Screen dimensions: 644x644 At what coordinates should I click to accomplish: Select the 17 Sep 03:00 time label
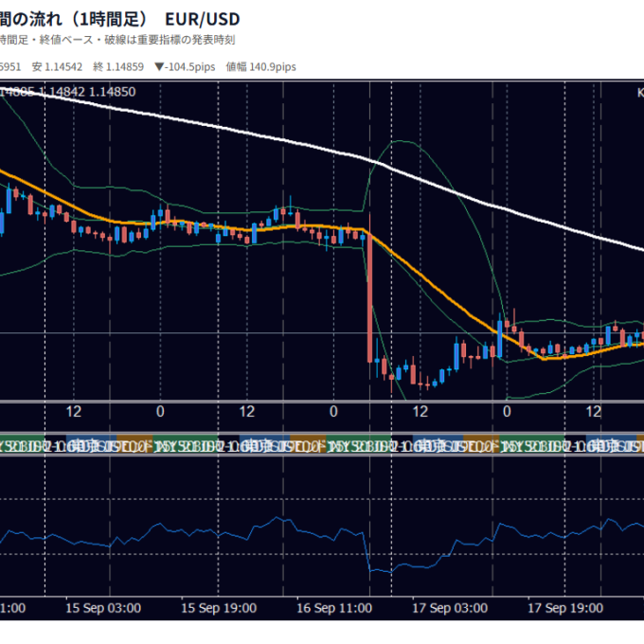[450, 608]
